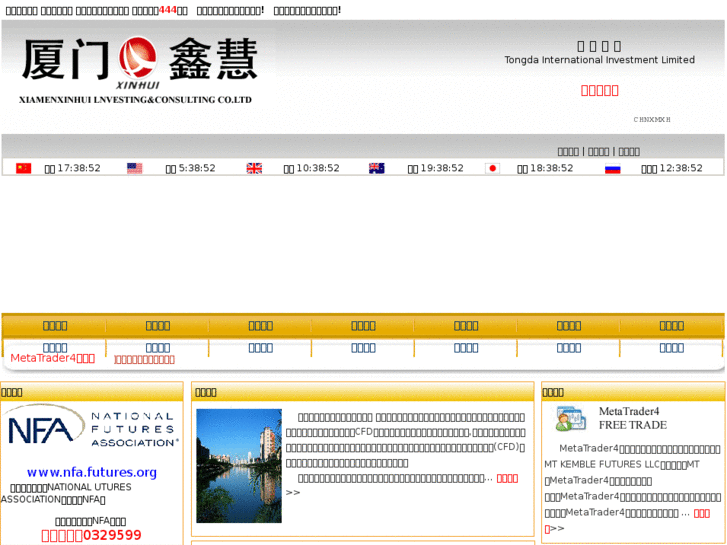
Task: Click the "MT KEMBLE FUTURES LLC" text
Action: coord(602,464)
